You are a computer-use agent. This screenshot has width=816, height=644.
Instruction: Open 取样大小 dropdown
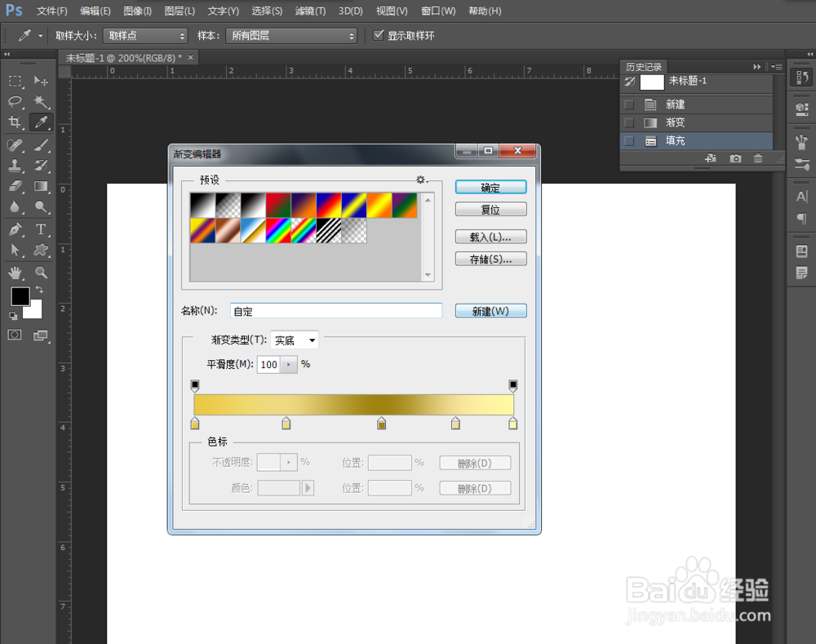pyautogui.click(x=144, y=35)
